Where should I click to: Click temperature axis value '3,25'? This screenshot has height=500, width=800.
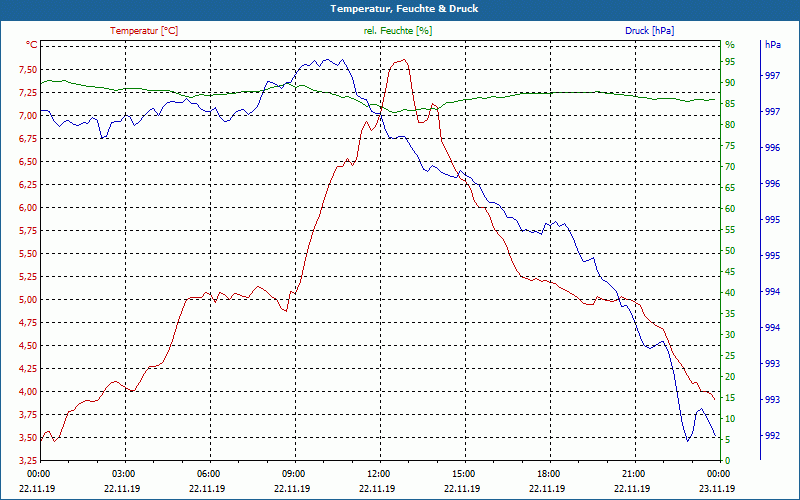tap(28, 461)
